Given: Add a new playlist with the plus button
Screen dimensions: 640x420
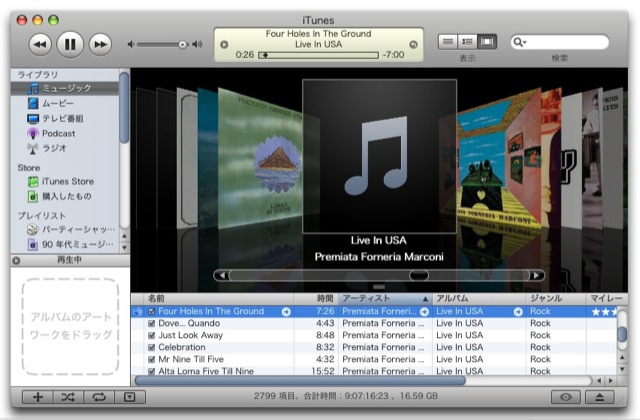Looking at the screenshot, I should pos(38,397).
